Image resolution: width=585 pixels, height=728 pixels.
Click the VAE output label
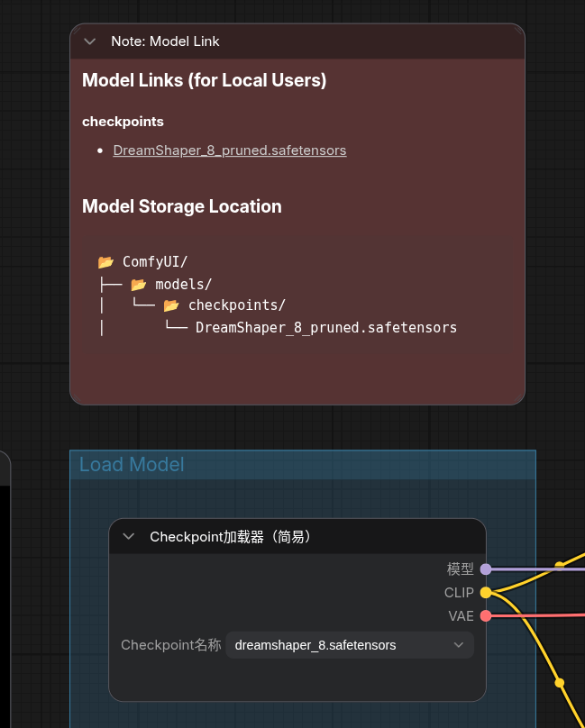pyautogui.click(x=461, y=616)
